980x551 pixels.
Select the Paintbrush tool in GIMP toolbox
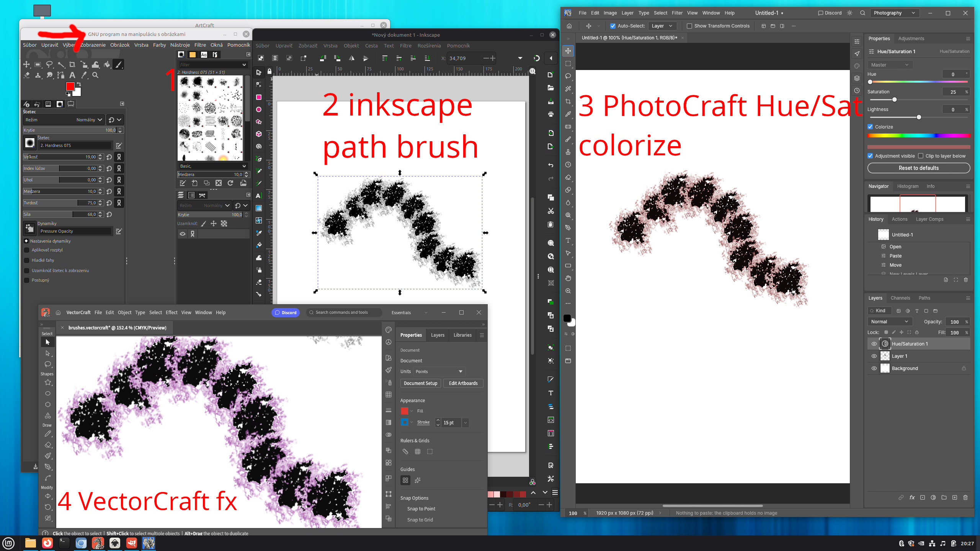click(119, 65)
